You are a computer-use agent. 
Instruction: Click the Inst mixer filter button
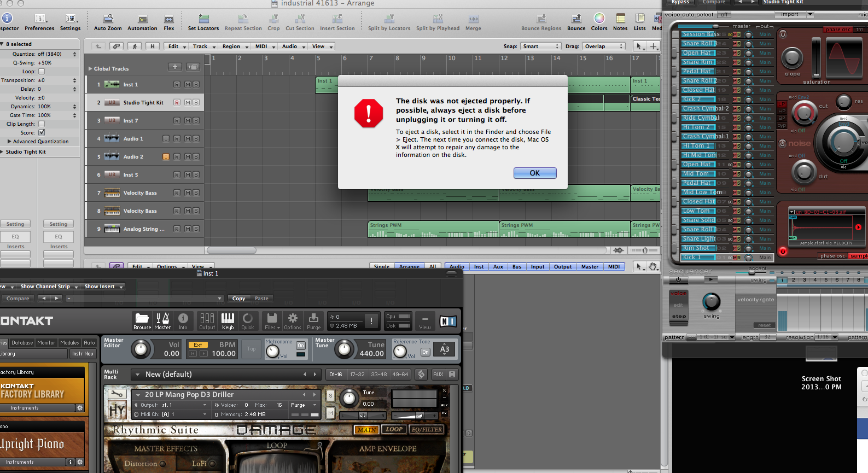click(479, 267)
